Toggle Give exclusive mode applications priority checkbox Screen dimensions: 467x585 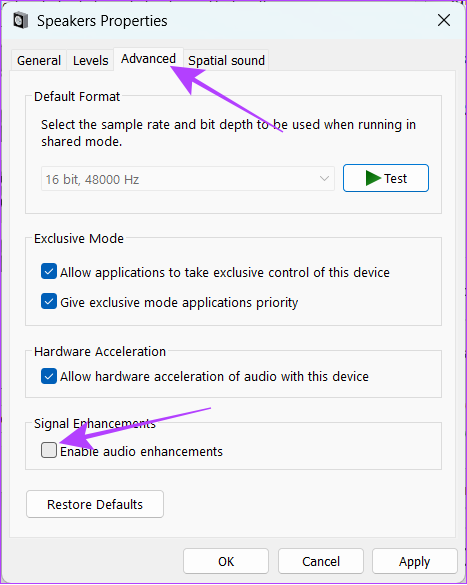point(49,301)
